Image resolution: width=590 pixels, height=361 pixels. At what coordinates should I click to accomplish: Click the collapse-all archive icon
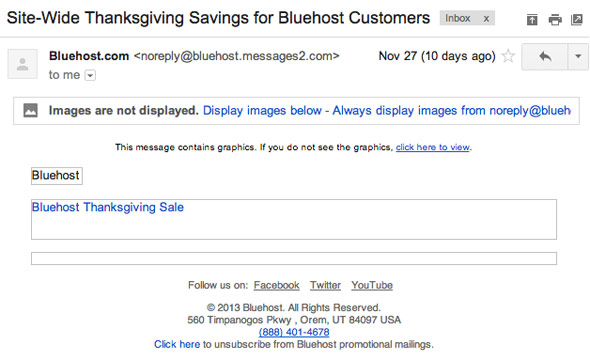(532, 19)
